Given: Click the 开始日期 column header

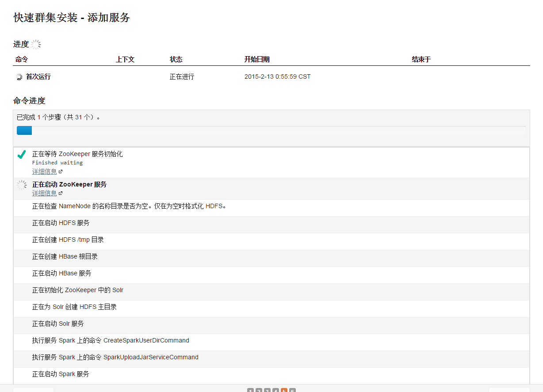Looking at the screenshot, I should (x=257, y=59).
